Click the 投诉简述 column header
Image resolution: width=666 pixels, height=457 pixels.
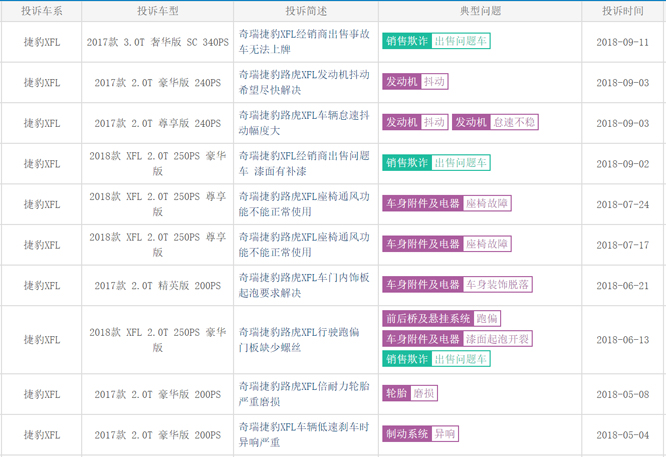tap(306, 11)
